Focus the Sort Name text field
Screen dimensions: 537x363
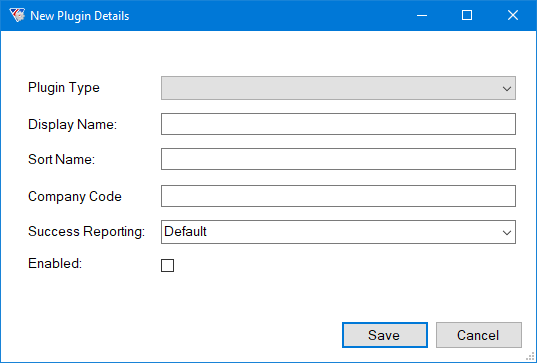pos(338,159)
